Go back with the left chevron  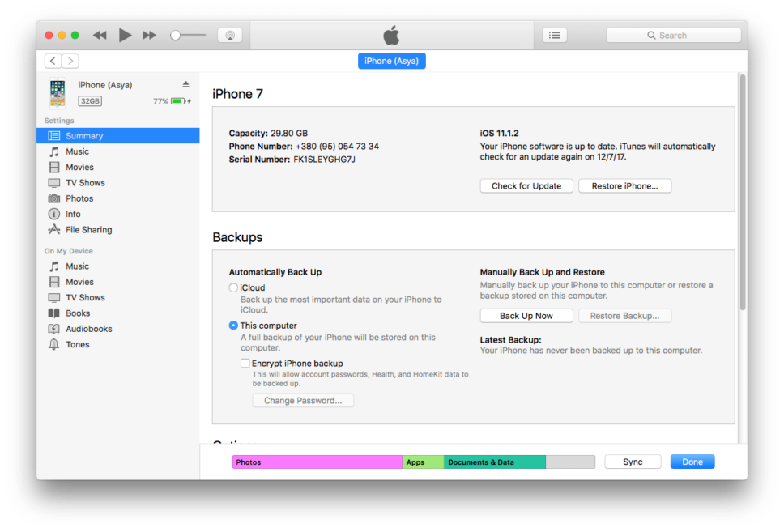pos(53,61)
